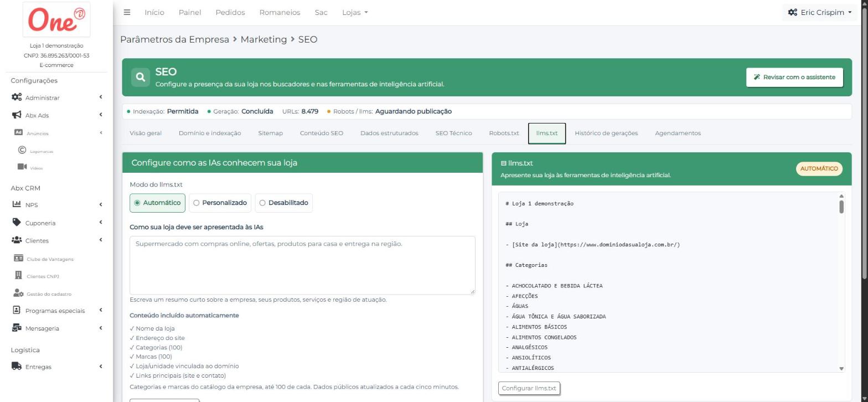Click Revisar com o assistente button

coord(794,78)
